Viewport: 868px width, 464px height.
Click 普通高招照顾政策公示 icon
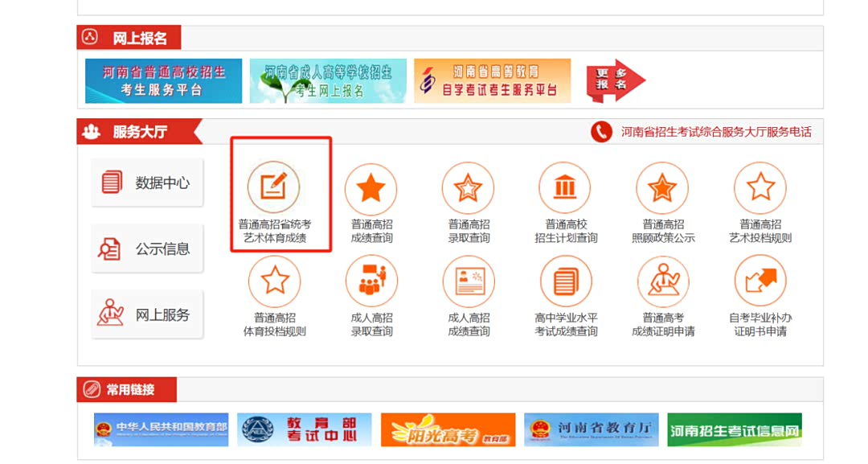click(x=662, y=188)
